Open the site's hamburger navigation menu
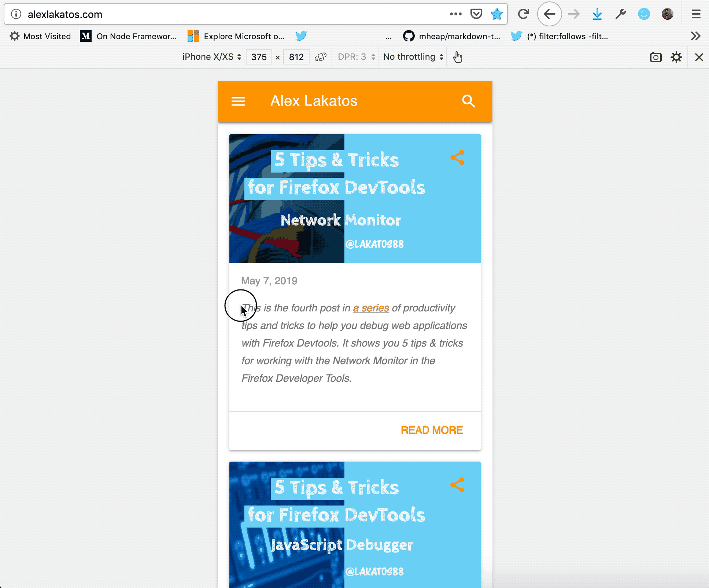This screenshot has height=588, width=709. 238,101
